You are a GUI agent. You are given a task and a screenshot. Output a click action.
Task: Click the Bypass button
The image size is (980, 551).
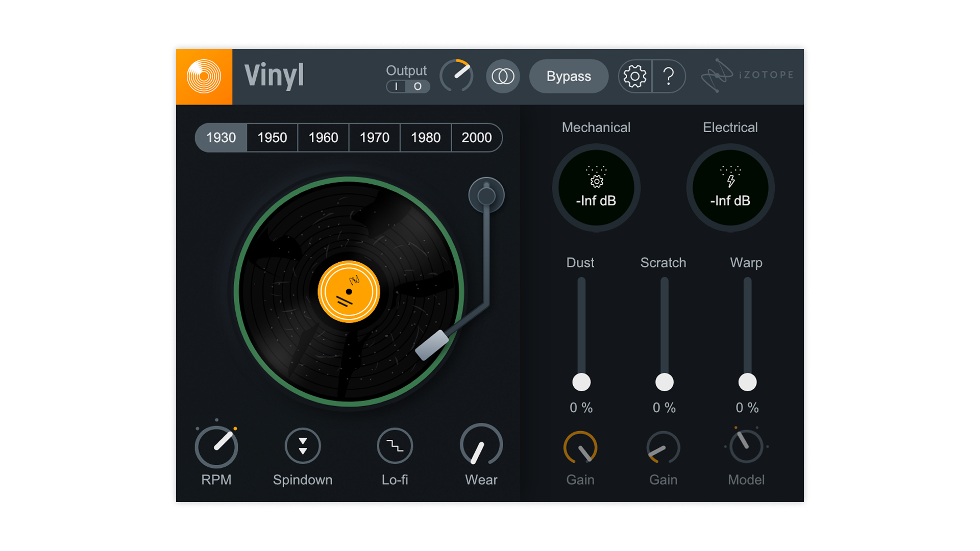tap(569, 77)
